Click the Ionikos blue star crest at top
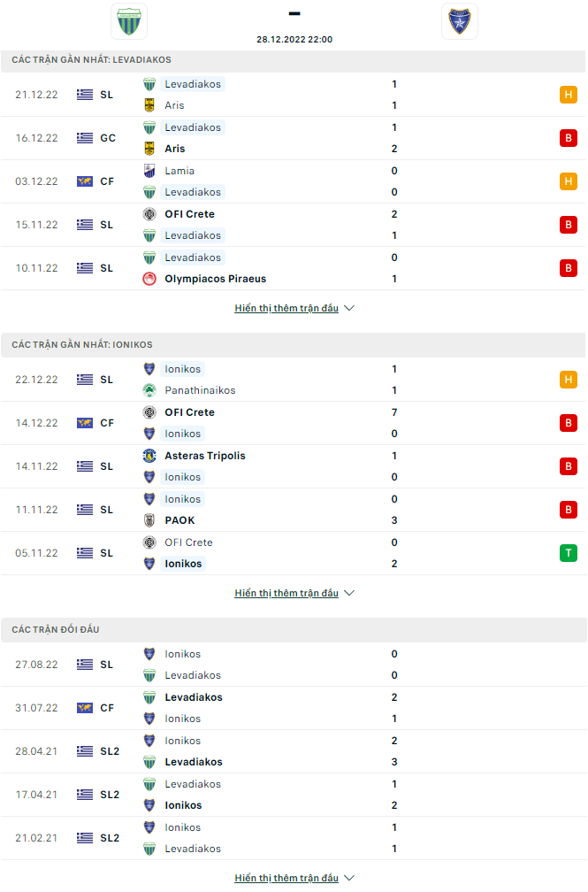 tap(460, 21)
